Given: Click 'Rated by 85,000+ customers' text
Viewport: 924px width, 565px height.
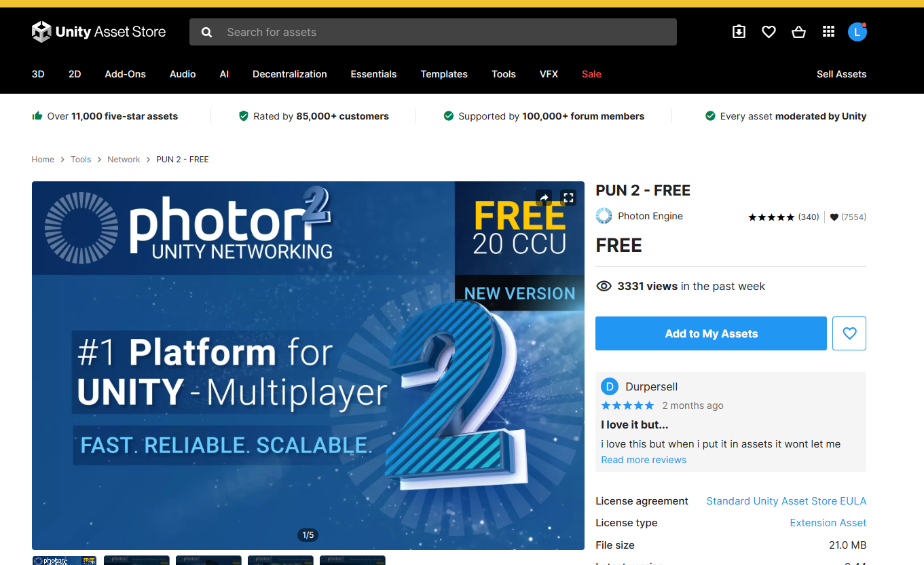Looking at the screenshot, I should [321, 116].
